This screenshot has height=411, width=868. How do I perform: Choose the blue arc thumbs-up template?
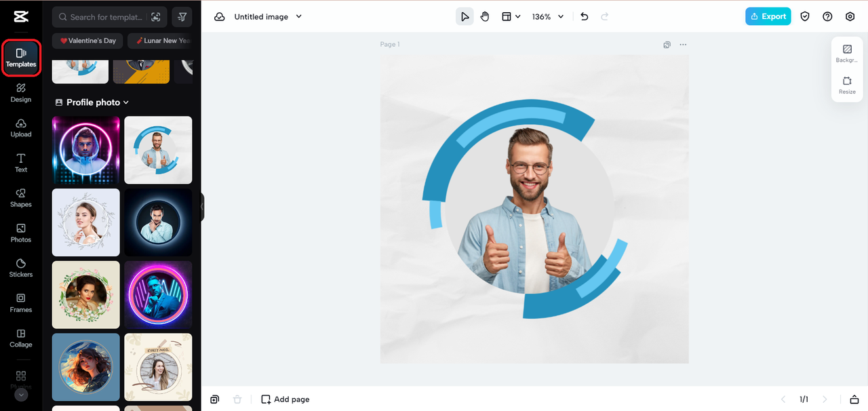(158, 150)
